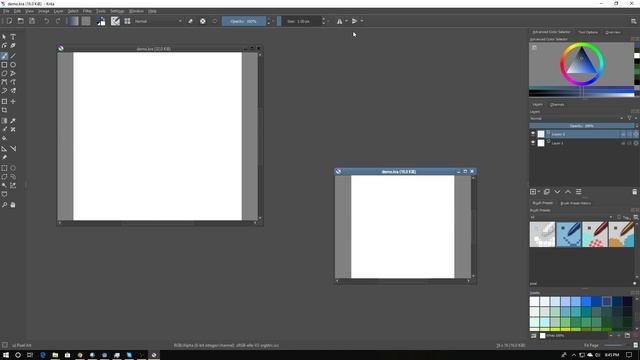Select the Rectangle shape tool
The height and width of the screenshot is (360, 640).
click(4, 65)
